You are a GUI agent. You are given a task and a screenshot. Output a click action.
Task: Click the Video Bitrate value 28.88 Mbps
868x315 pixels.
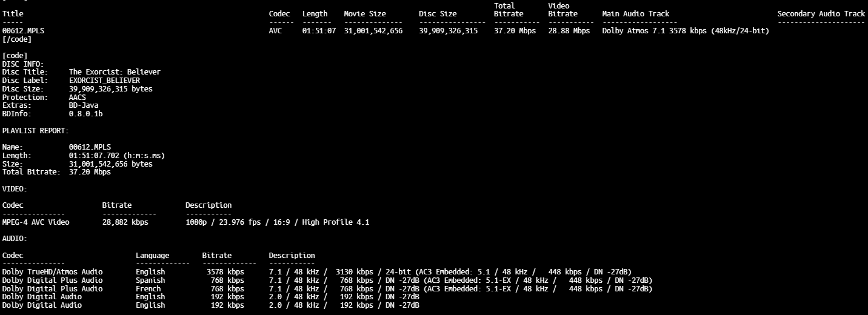(569, 31)
